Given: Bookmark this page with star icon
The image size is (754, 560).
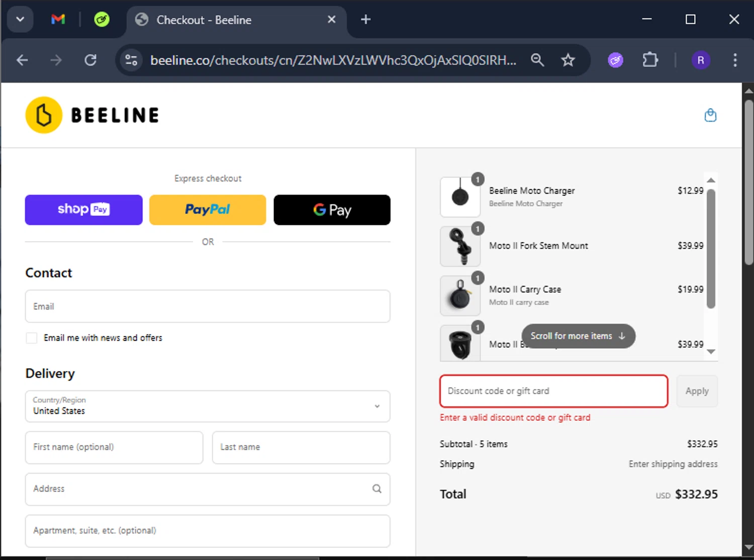Looking at the screenshot, I should click(568, 60).
